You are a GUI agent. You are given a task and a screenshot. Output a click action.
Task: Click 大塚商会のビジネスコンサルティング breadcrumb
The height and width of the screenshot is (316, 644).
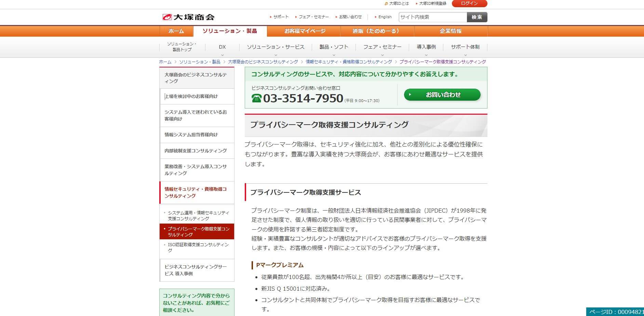[x=263, y=62]
